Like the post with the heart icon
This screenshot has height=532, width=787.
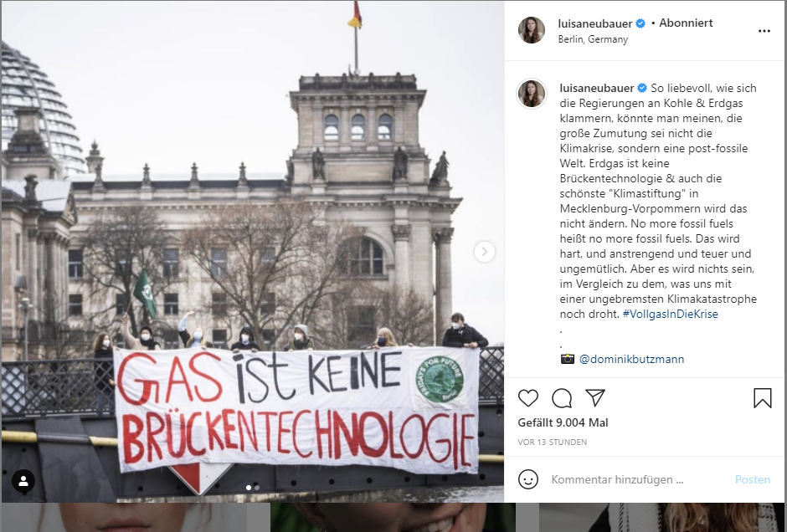click(x=528, y=398)
